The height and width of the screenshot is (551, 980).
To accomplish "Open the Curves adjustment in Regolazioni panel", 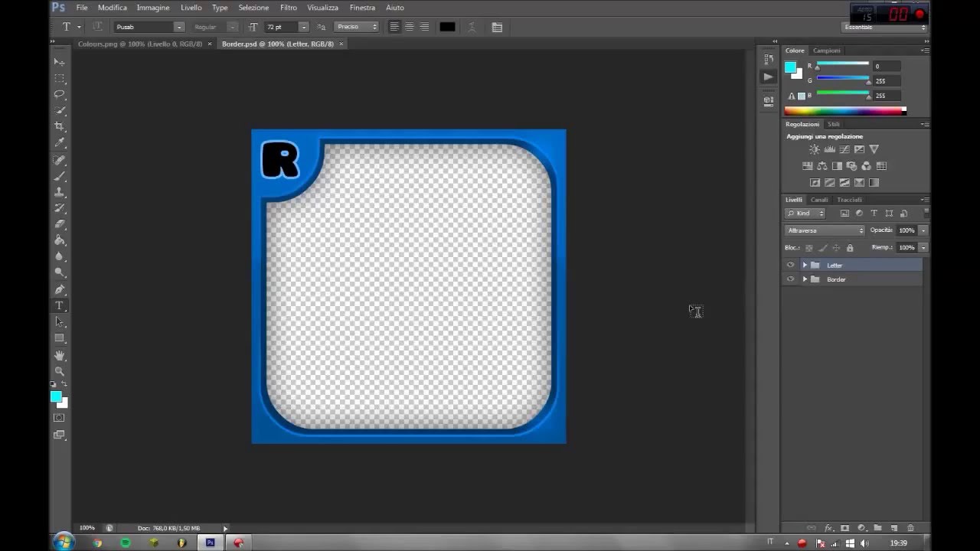I will click(844, 149).
